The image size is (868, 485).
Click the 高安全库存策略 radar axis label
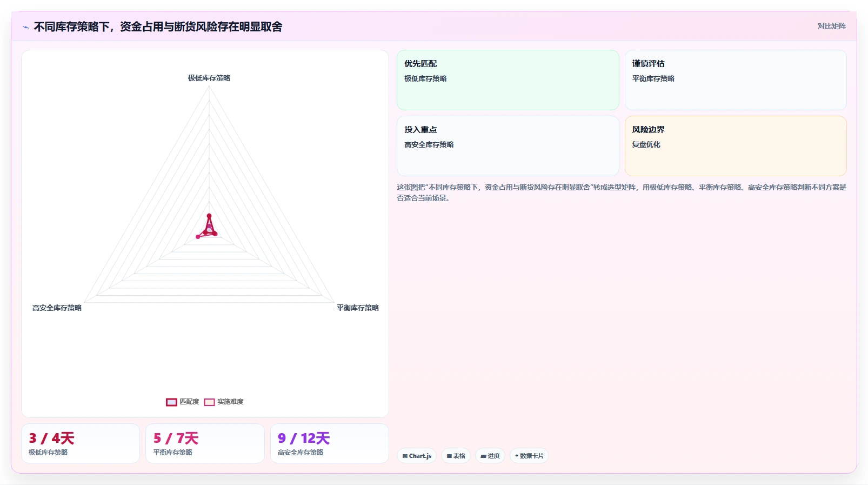(57, 308)
